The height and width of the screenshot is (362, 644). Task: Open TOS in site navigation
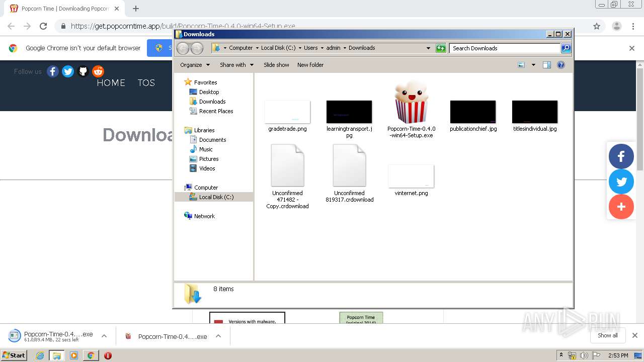pos(146,83)
